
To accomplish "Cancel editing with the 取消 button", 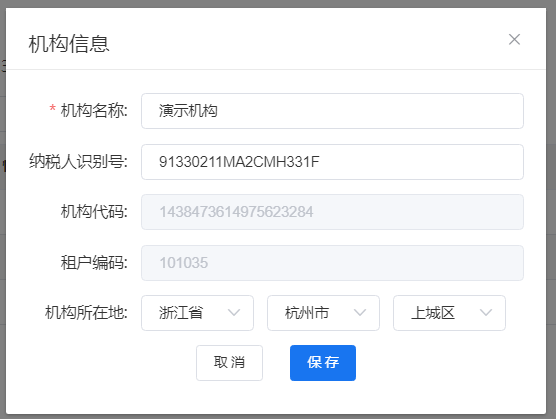I will tap(229, 363).
